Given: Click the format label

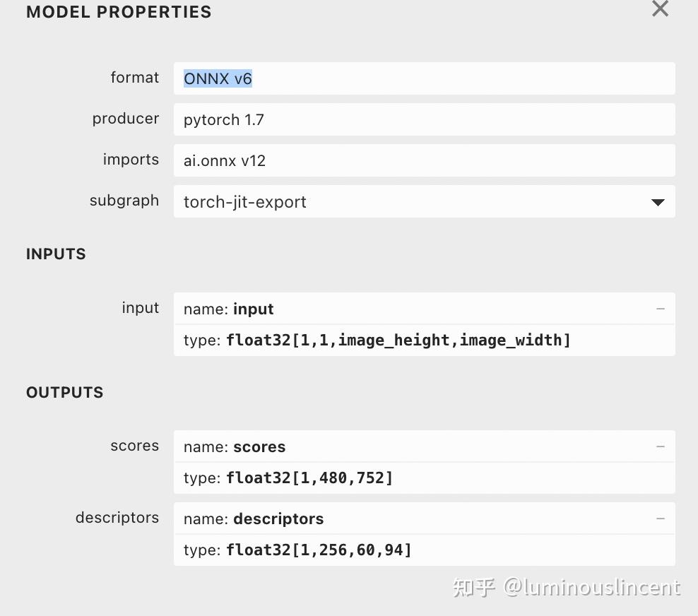Looking at the screenshot, I should (134, 78).
